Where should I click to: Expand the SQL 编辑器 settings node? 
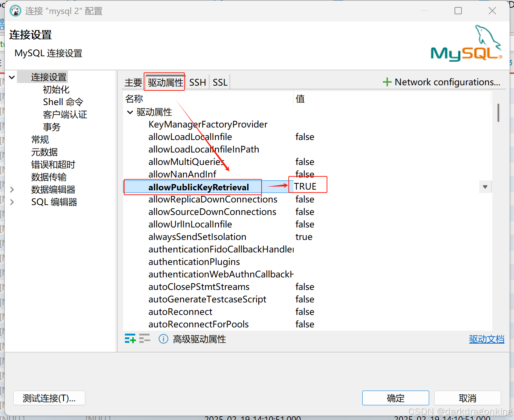[x=12, y=202]
